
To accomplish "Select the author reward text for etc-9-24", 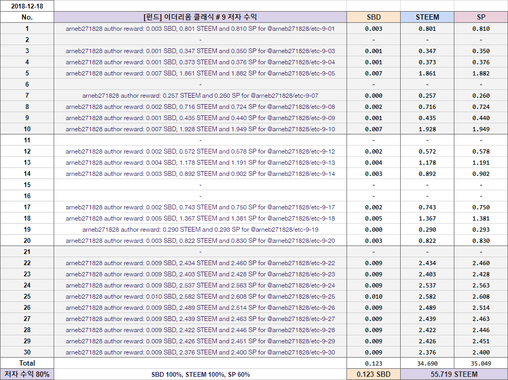I will pos(200,285).
